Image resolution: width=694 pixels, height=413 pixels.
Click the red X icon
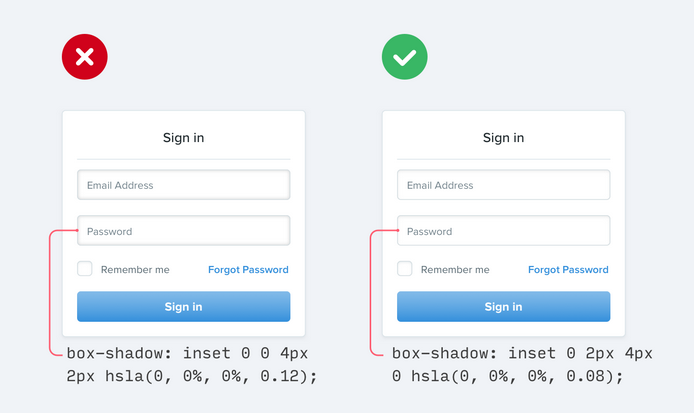(85, 58)
